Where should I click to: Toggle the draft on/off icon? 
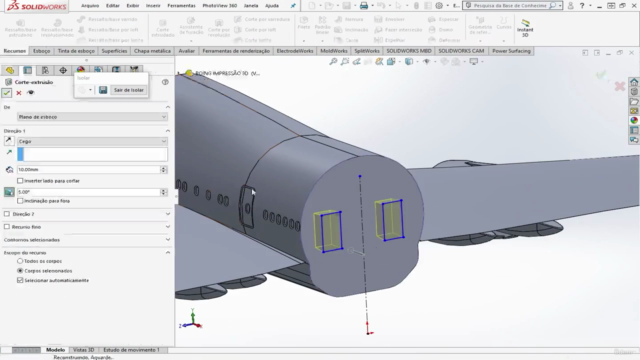(9, 192)
